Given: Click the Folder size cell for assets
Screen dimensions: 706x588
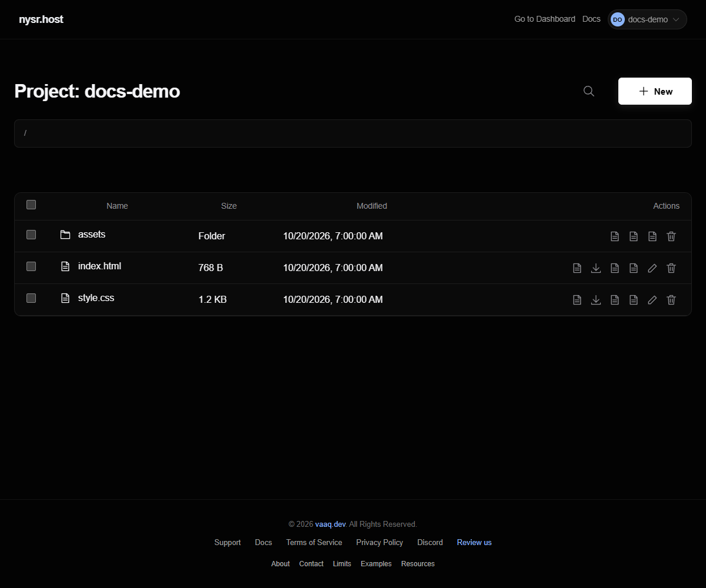Looking at the screenshot, I should click(212, 236).
